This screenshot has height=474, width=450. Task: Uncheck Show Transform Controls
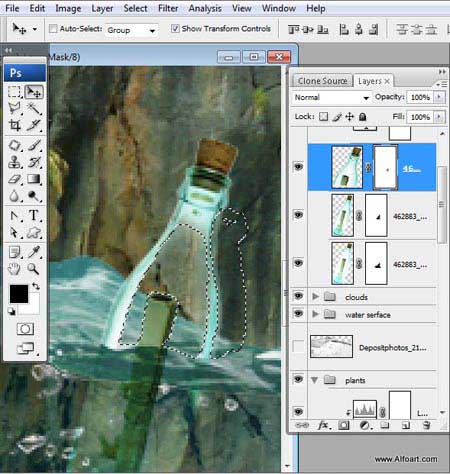[x=175, y=29]
